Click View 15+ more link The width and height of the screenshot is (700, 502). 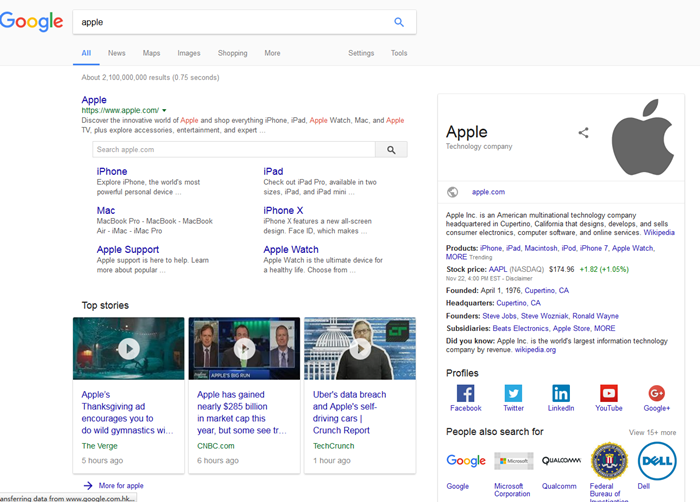click(x=652, y=433)
